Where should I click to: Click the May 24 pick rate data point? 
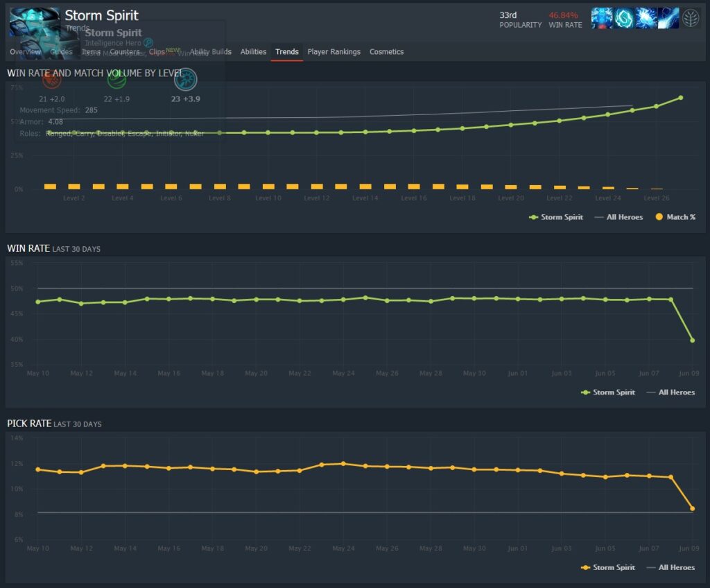(x=343, y=463)
